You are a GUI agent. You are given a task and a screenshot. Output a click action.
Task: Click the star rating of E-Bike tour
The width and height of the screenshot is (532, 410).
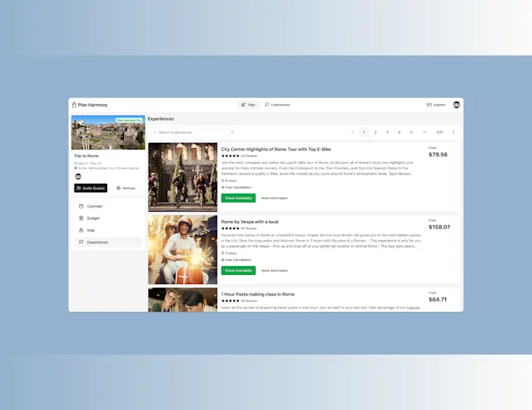[230, 156]
